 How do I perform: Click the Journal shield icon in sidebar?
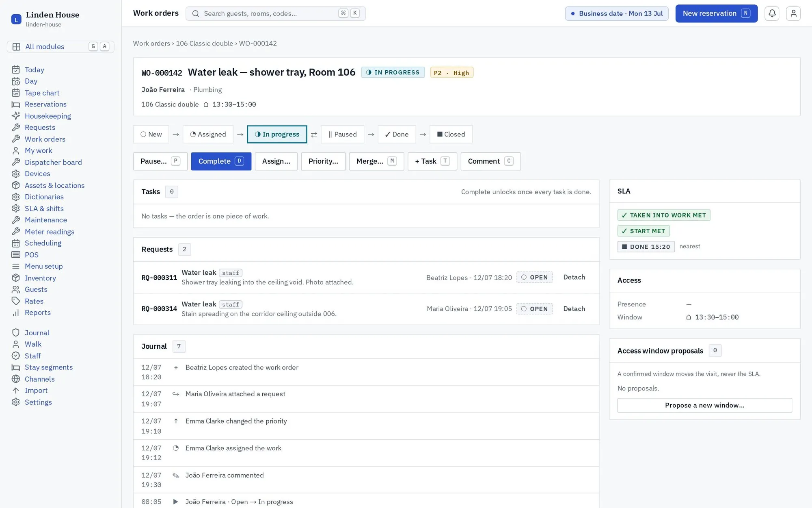point(16,332)
